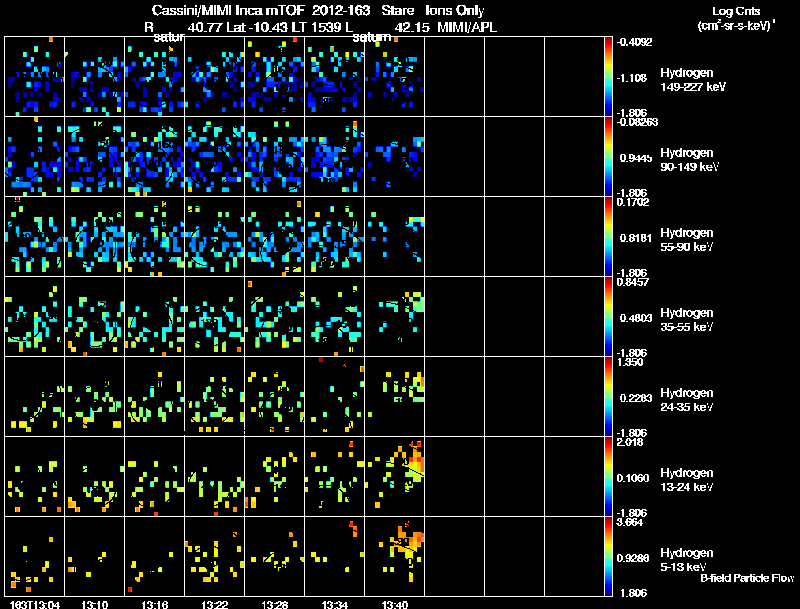
Task: Click the Hydrogen 90-149 keV row label
Action: [689, 160]
